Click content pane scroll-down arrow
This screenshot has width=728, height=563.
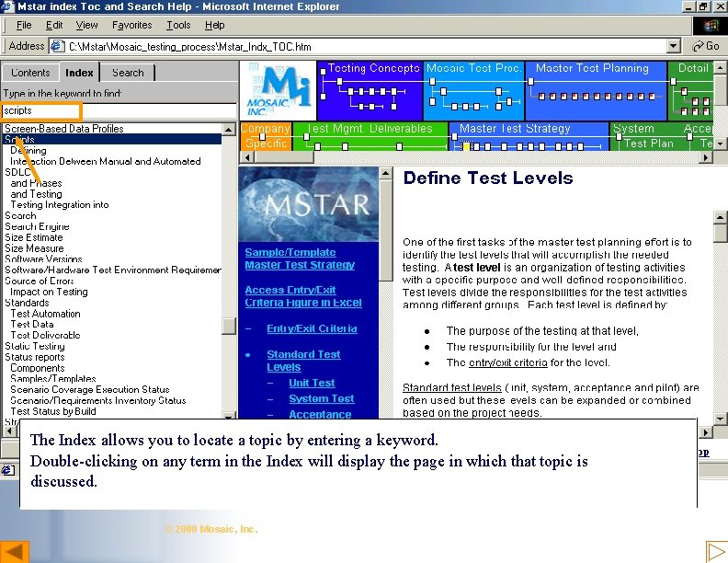pyautogui.click(x=720, y=419)
